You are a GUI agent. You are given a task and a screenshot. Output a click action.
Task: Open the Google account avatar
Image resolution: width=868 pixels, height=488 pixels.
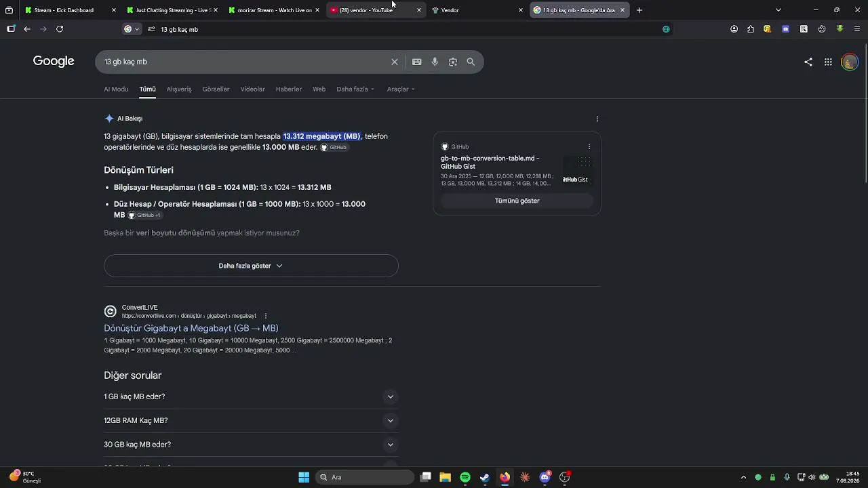pyautogui.click(x=849, y=62)
